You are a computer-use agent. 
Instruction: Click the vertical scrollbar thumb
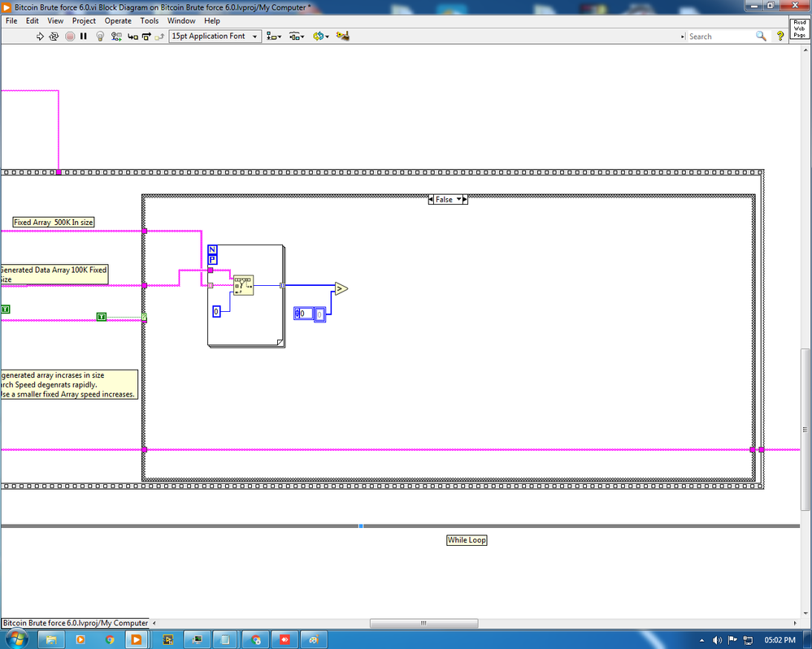[x=805, y=430]
